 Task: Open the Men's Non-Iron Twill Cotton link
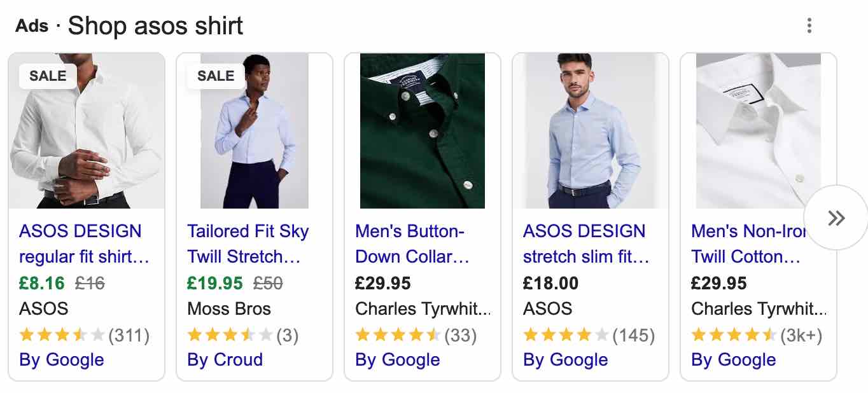[x=748, y=244]
